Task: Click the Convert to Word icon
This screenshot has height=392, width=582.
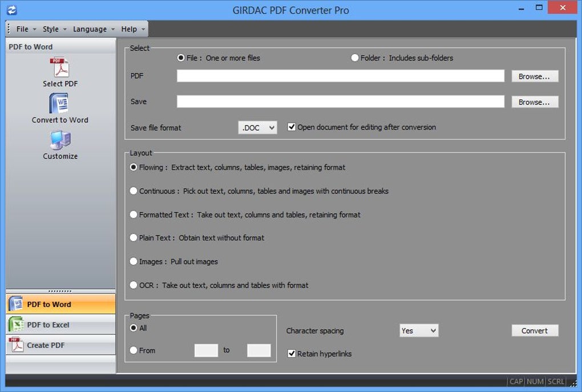Action: [59, 103]
